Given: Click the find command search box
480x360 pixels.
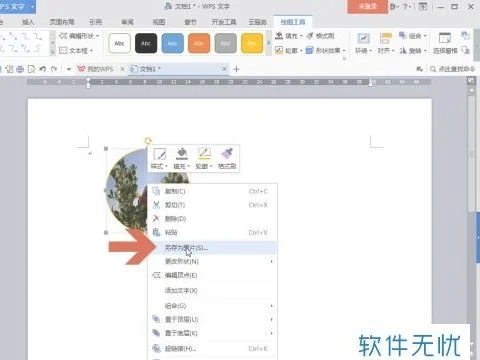Looking at the screenshot, I should 453,69.
